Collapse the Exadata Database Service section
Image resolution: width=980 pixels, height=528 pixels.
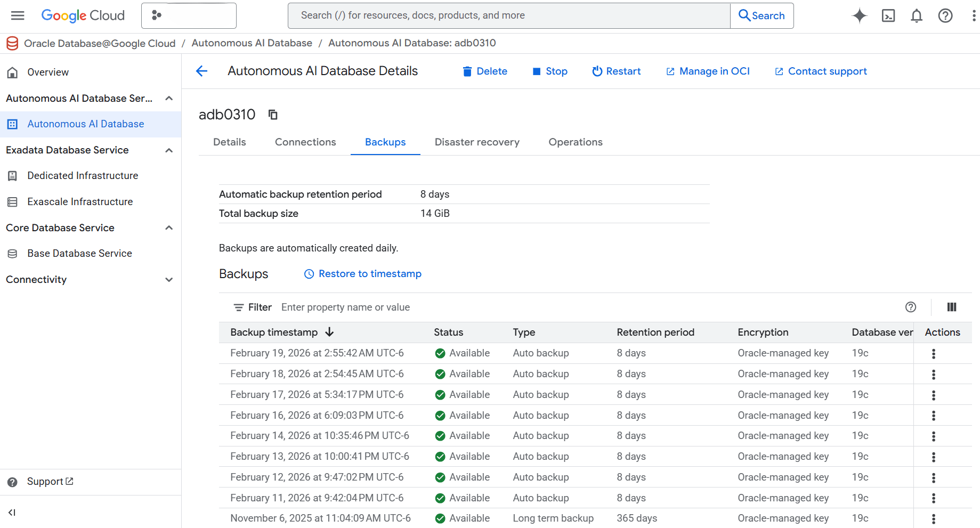pos(168,150)
